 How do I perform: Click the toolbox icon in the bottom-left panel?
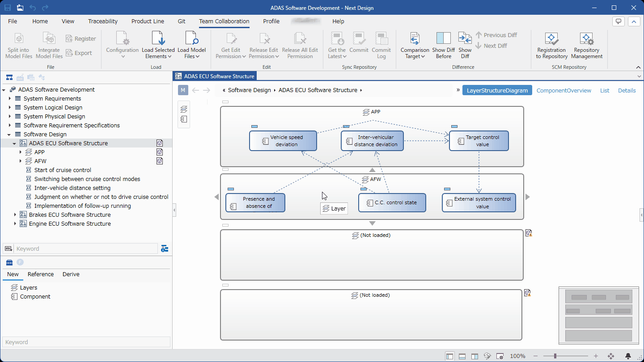(x=9, y=262)
